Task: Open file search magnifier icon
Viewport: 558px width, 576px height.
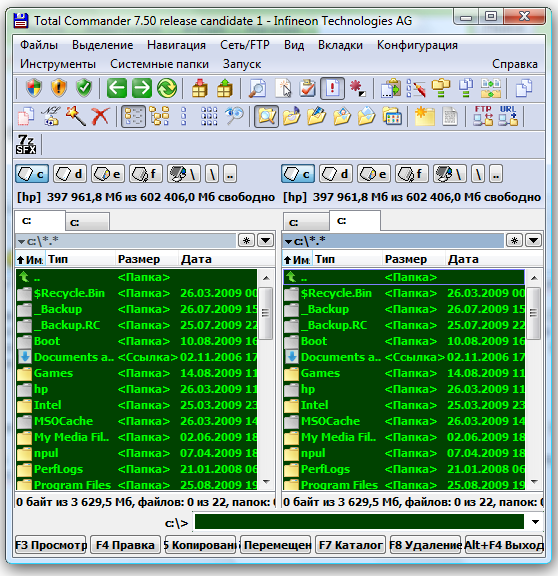Action: tap(257, 88)
